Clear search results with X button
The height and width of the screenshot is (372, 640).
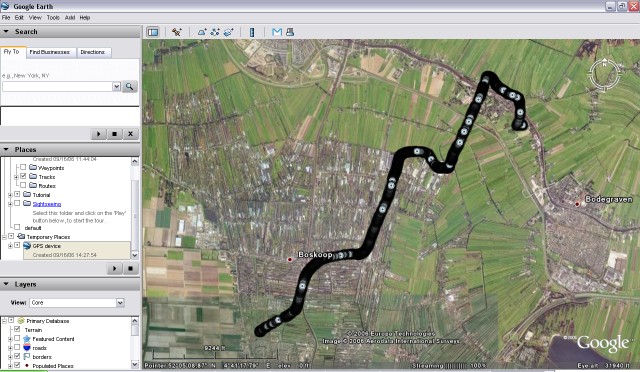point(130,134)
